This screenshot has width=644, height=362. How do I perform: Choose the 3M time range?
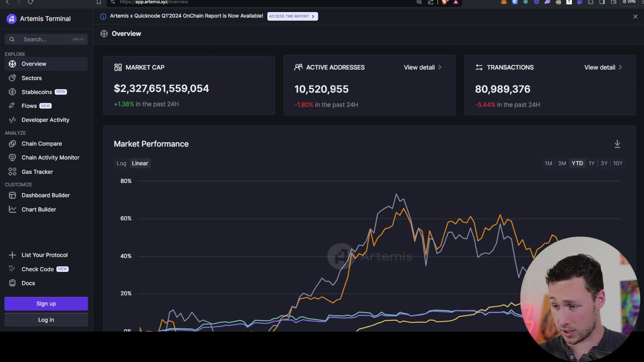tap(562, 163)
